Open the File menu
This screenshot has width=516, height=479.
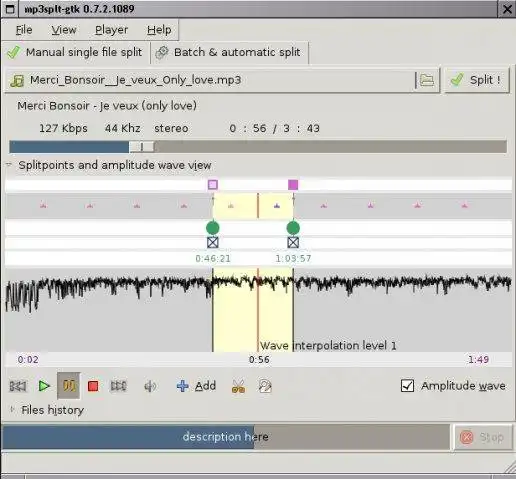24,30
